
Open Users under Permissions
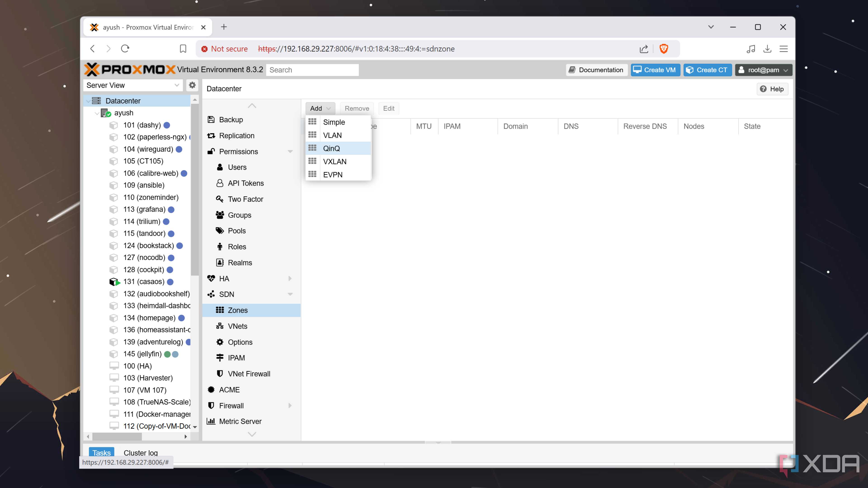pyautogui.click(x=237, y=167)
